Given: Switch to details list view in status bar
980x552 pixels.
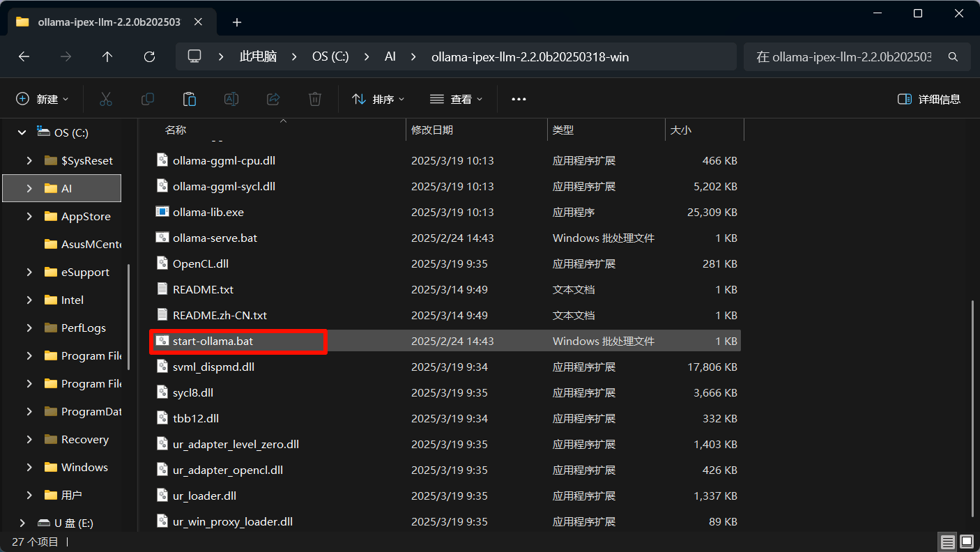Looking at the screenshot, I should pos(947,542).
